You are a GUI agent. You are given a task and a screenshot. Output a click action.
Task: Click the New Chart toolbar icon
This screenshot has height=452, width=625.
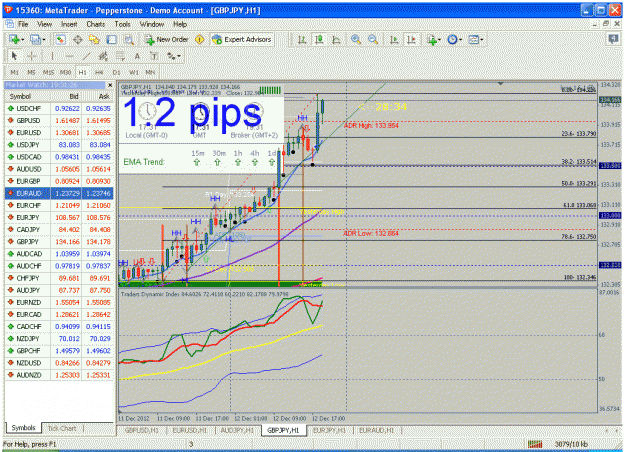point(14,39)
